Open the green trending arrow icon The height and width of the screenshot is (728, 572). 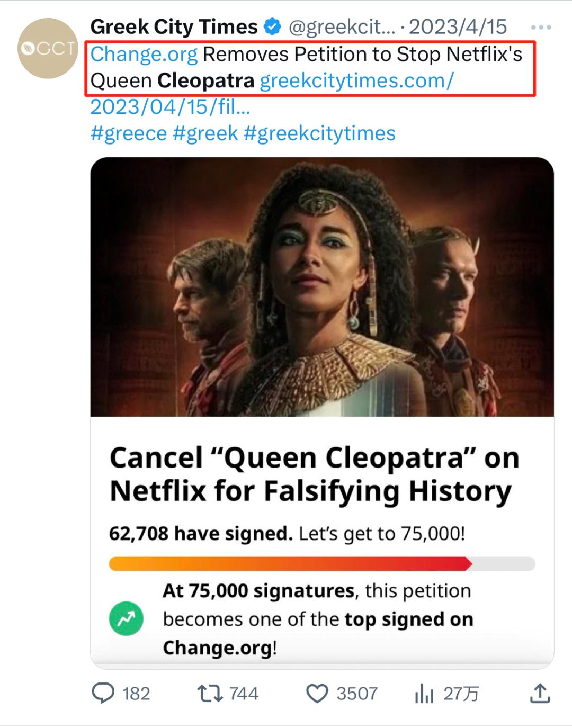[126, 618]
